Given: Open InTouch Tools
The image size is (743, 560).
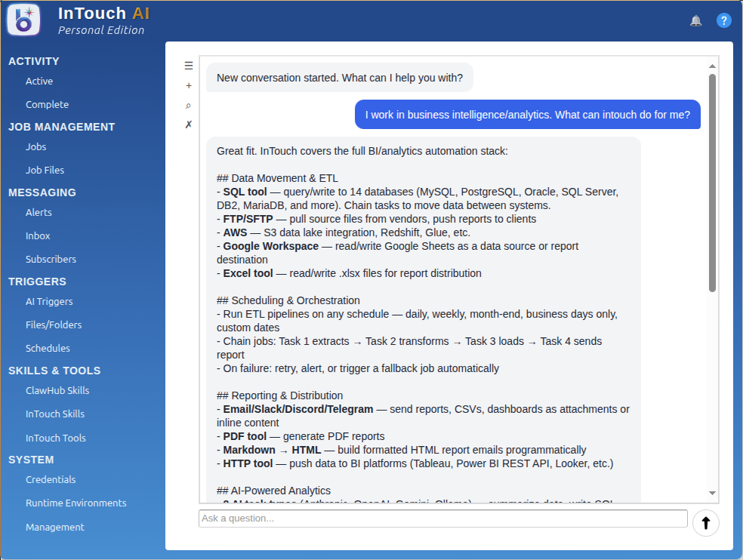Looking at the screenshot, I should pos(56,438).
